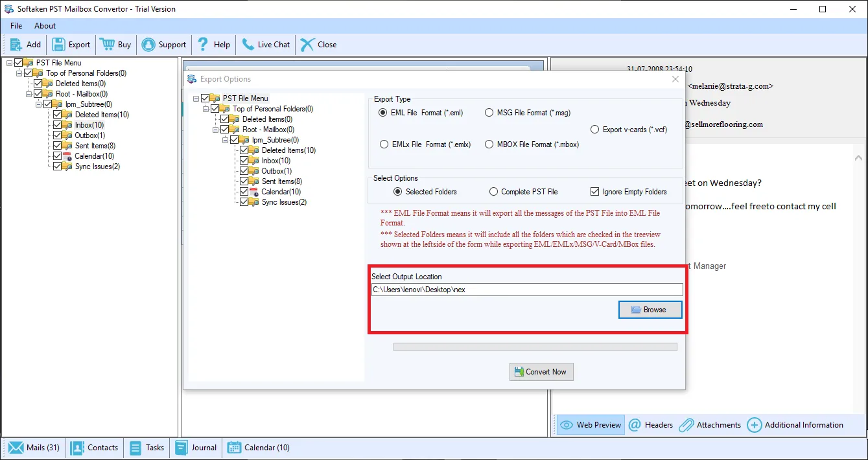Screen dimensions: 868x460
Task: Click the Convert Now button
Action: tap(541, 372)
